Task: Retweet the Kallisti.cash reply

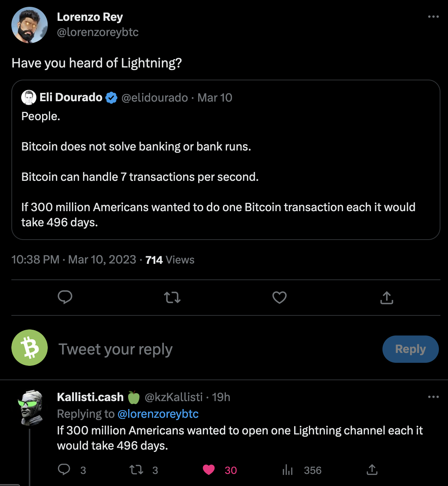Action: pos(136,470)
